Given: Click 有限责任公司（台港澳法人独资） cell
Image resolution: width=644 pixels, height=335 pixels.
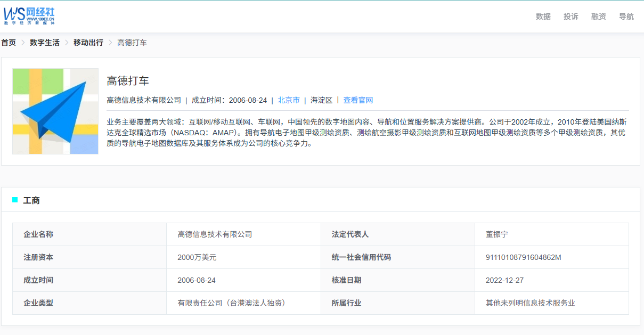Looking at the screenshot, I should 244,303.
